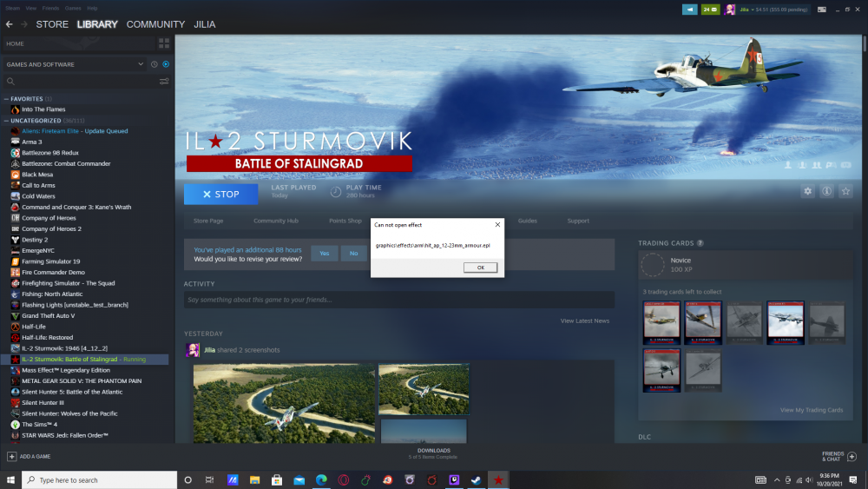Open the Friends menu

50,9
